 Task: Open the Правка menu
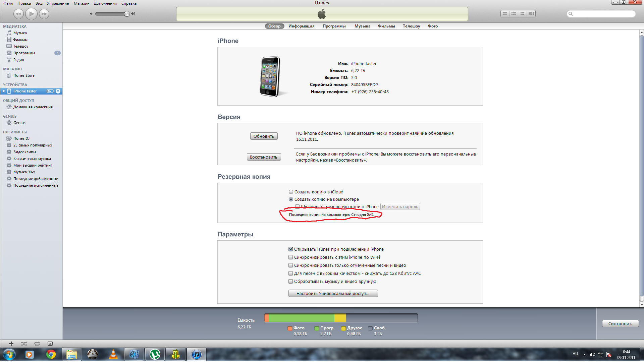coord(24,3)
